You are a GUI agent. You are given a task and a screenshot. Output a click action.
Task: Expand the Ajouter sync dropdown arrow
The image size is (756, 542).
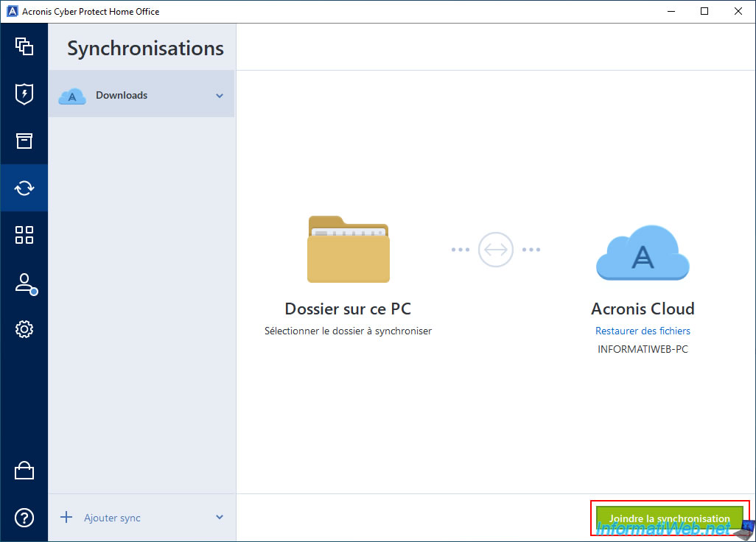220,518
